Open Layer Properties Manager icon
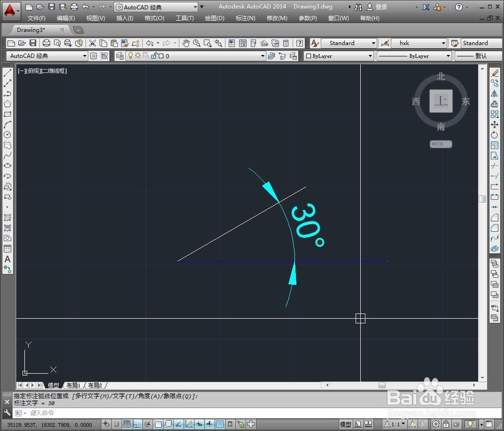504x431 pixels. tap(119, 56)
